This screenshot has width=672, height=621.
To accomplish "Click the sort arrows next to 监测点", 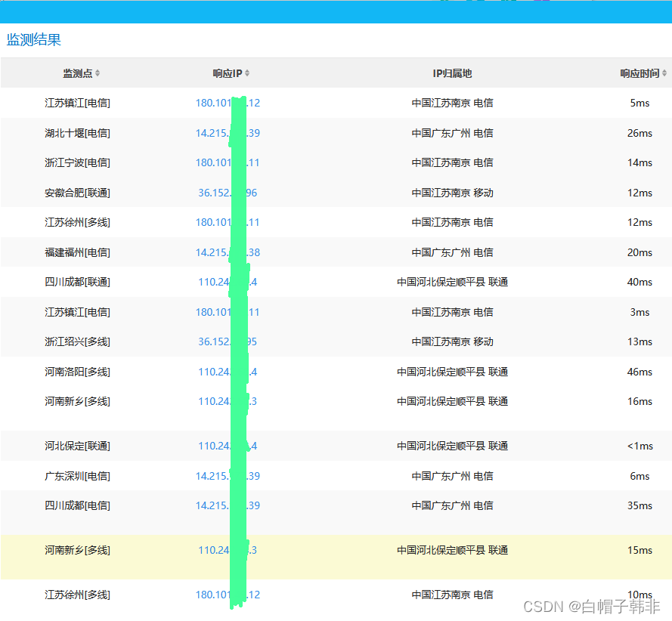I will coord(98,73).
